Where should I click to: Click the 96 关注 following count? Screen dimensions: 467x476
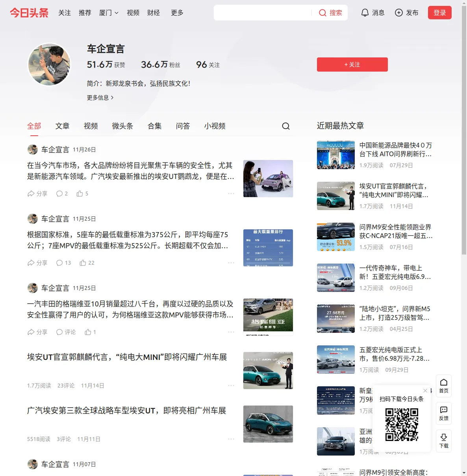(x=208, y=65)
